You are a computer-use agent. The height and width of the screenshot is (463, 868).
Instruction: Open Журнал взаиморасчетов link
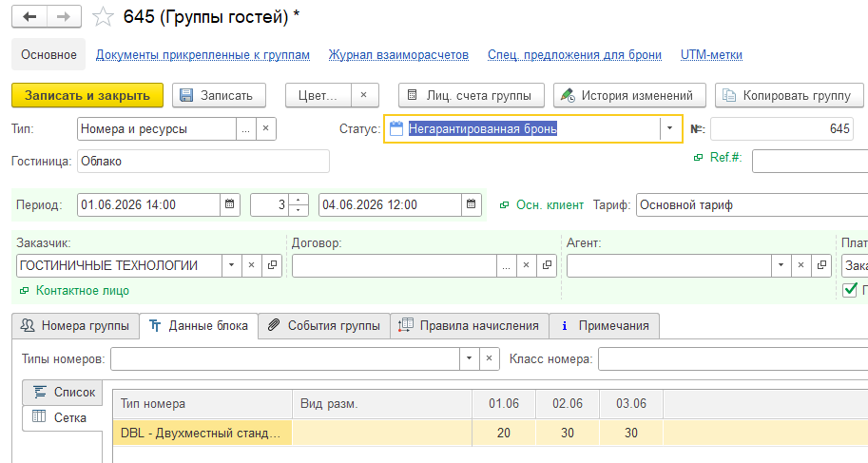398,55
